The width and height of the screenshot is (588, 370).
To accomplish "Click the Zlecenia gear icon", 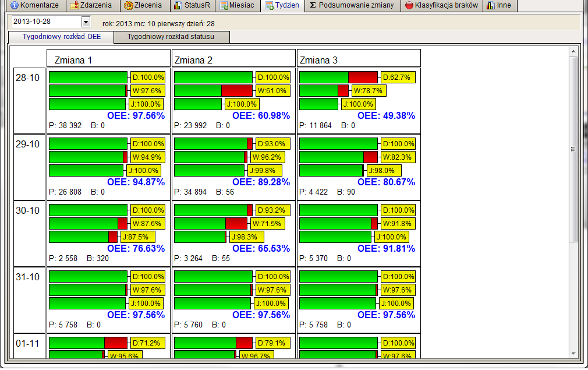I will pyautogui.click(x=129, y=5).
